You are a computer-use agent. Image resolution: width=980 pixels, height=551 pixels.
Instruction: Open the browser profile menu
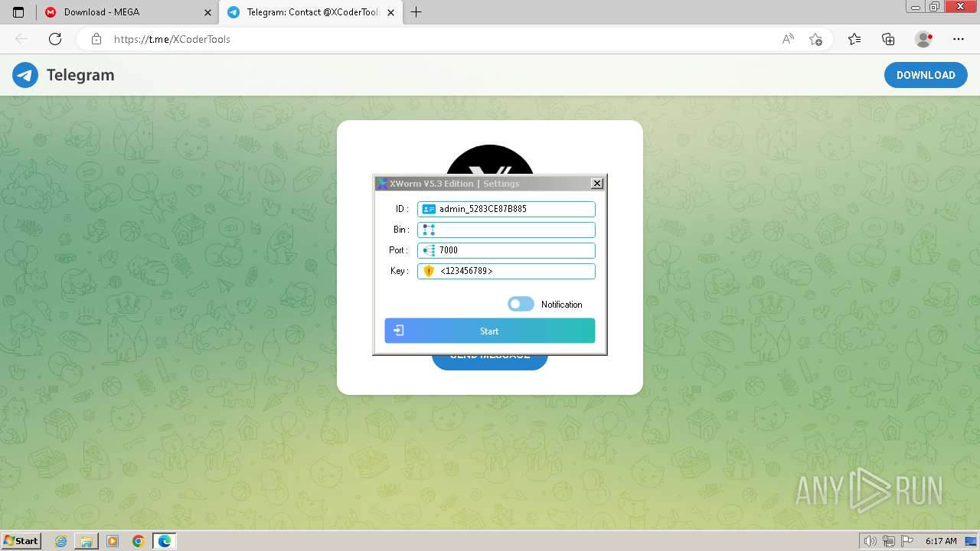(923, 39)
